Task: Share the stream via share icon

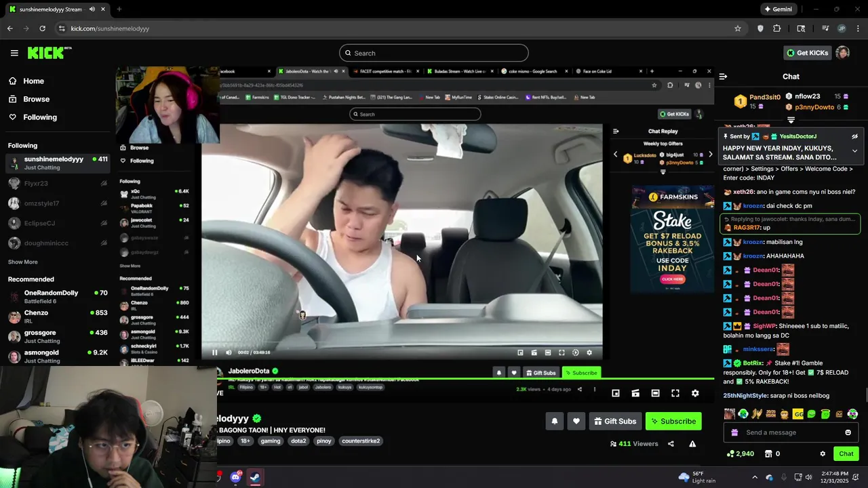Action: (671, 444)
